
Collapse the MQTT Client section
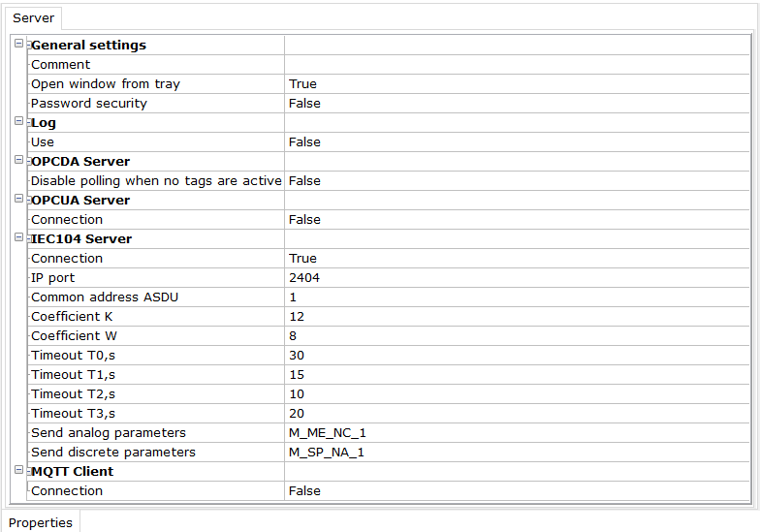pyautogui.click(x=18, y=470)
